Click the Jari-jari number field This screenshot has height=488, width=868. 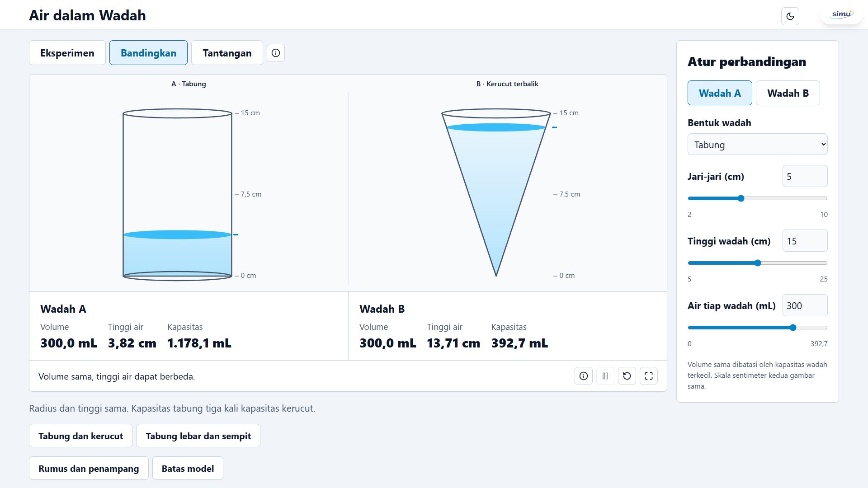(805, 176)
